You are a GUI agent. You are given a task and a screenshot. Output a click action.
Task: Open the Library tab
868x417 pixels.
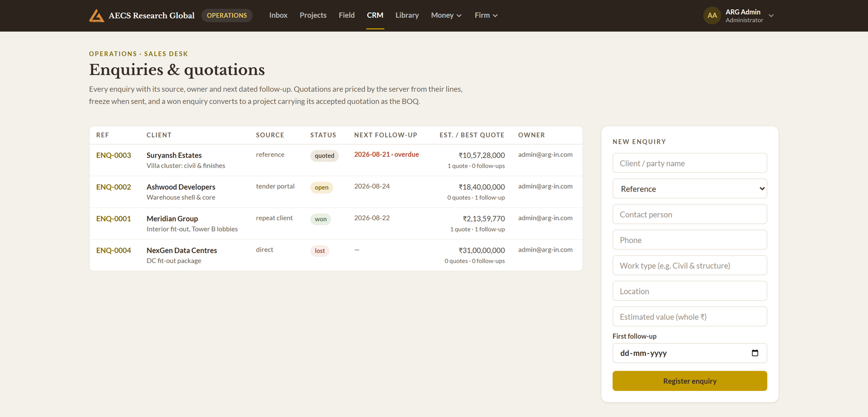tap(407, 15)
